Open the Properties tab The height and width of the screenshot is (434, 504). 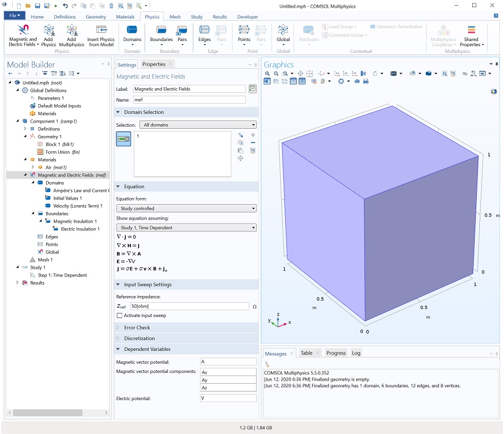tap(154, 64)
